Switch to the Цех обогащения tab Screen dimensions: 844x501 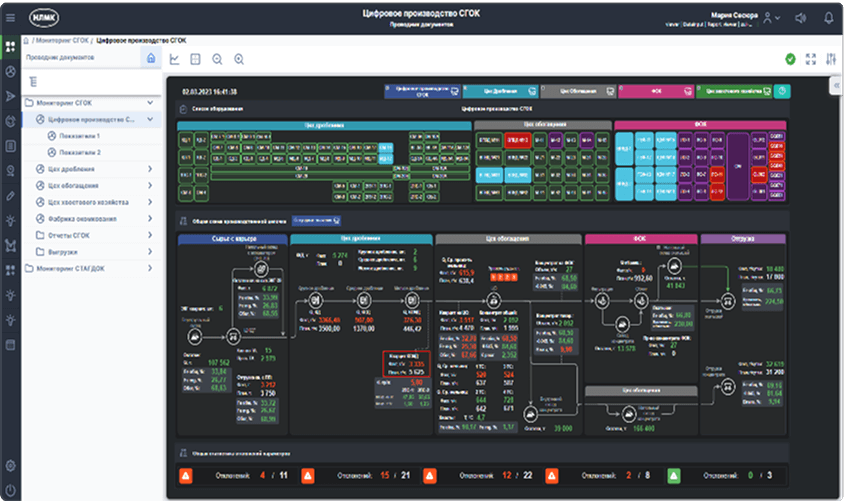coord(581,90)
